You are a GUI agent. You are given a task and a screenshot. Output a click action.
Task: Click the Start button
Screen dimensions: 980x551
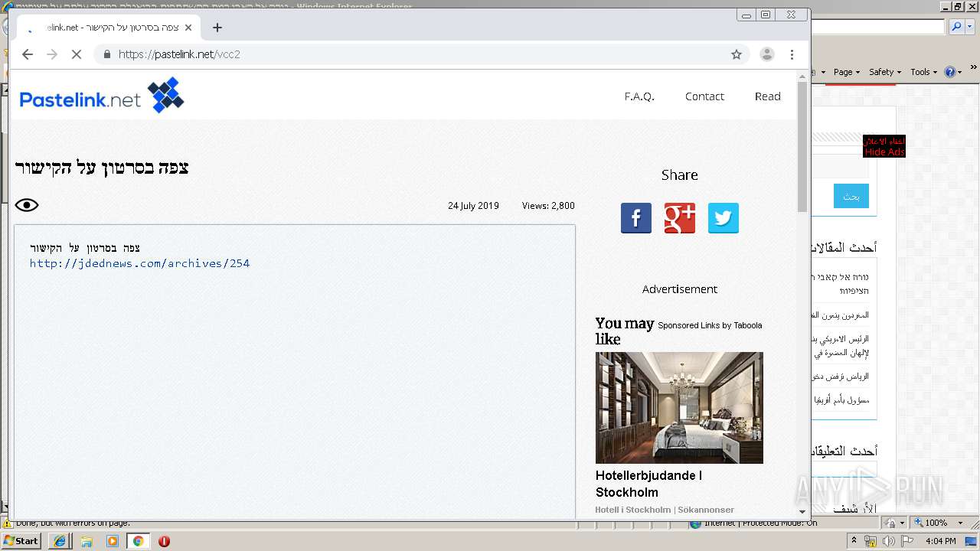click(x=21, y=540)
